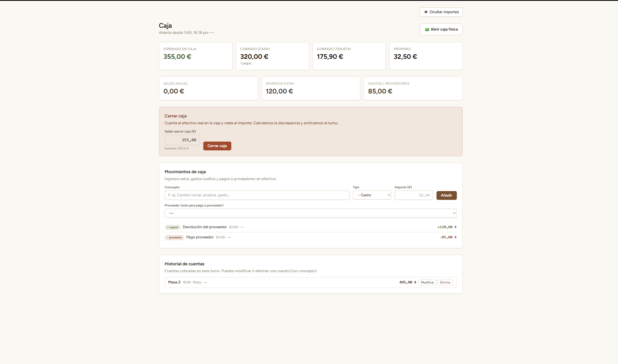
Task: Click the Saldo inicial 0,00 € card
Action: [x=208, y=89]
